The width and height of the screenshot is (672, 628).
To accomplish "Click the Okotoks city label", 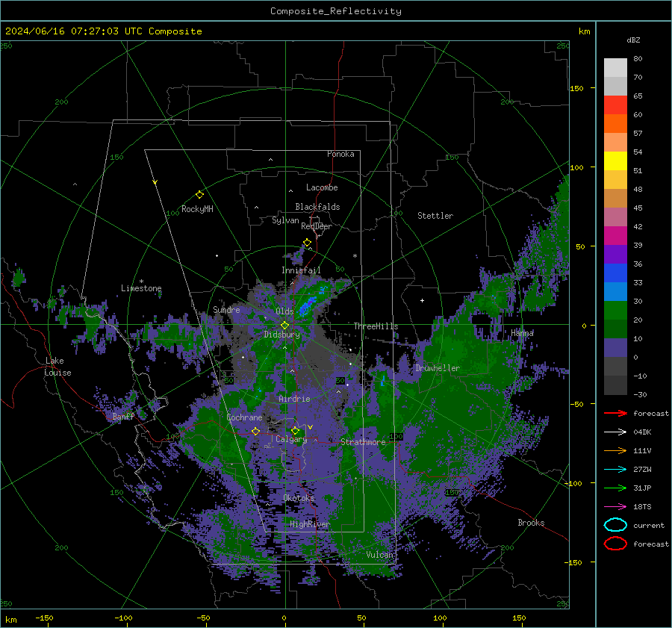I will click(299, 498).
